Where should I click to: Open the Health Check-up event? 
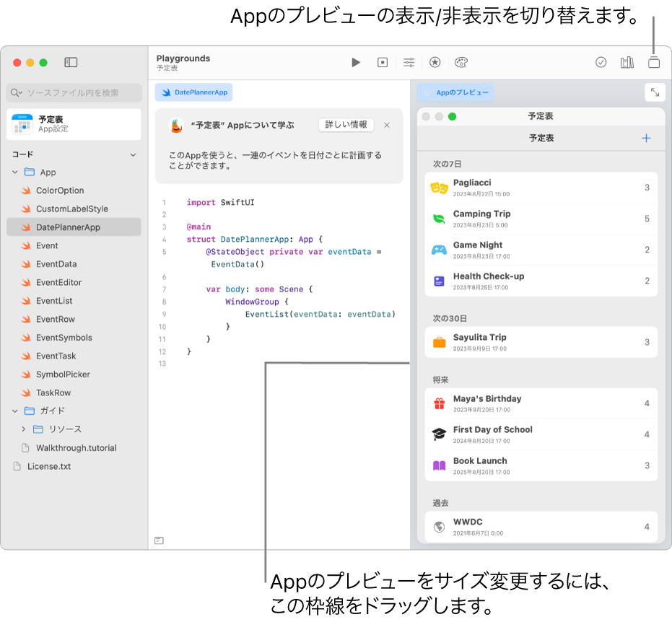point(541,281)
